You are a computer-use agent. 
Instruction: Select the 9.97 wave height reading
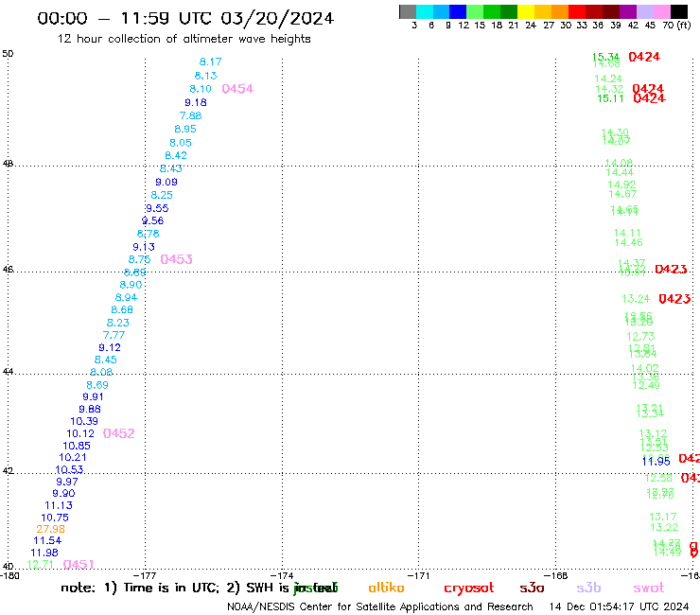pos(67,482)
